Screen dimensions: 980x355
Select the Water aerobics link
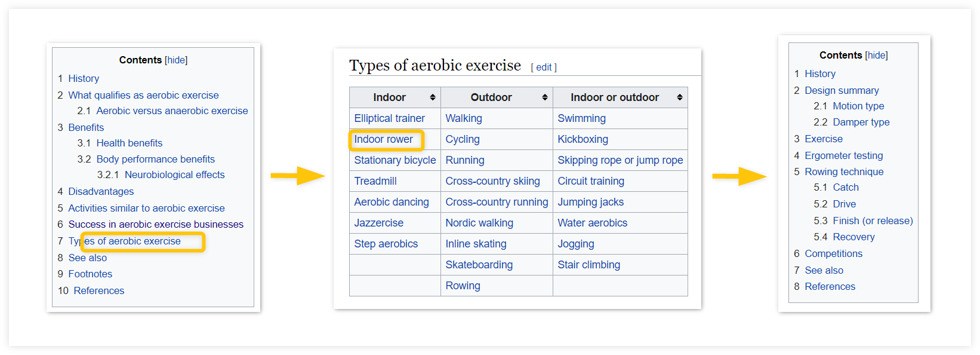click(593, 223)
